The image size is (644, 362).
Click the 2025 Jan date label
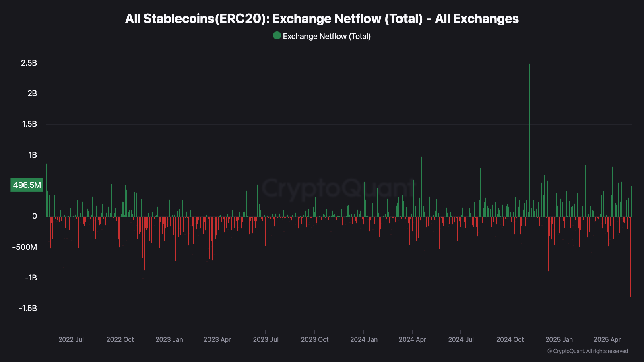pyautogui.click(x=559, y=339)
